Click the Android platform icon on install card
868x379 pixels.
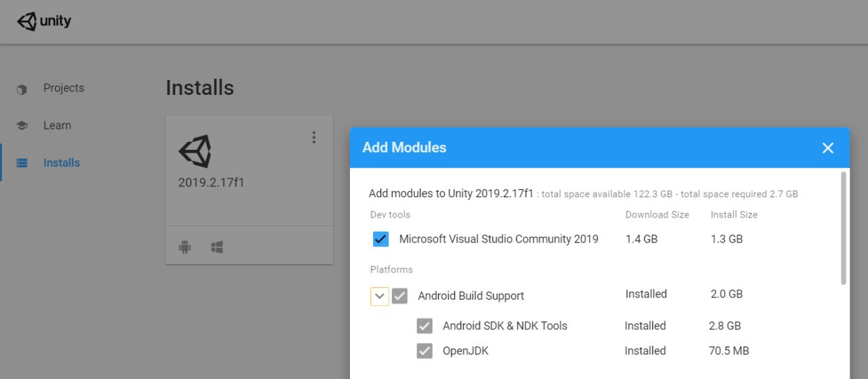click(x=184, y=247)
